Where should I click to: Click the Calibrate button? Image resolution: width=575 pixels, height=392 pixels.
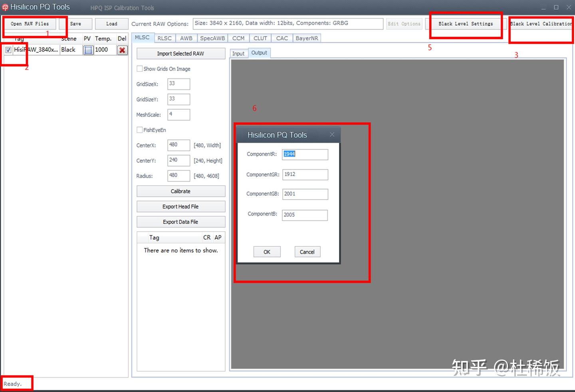tap(181, 191)
